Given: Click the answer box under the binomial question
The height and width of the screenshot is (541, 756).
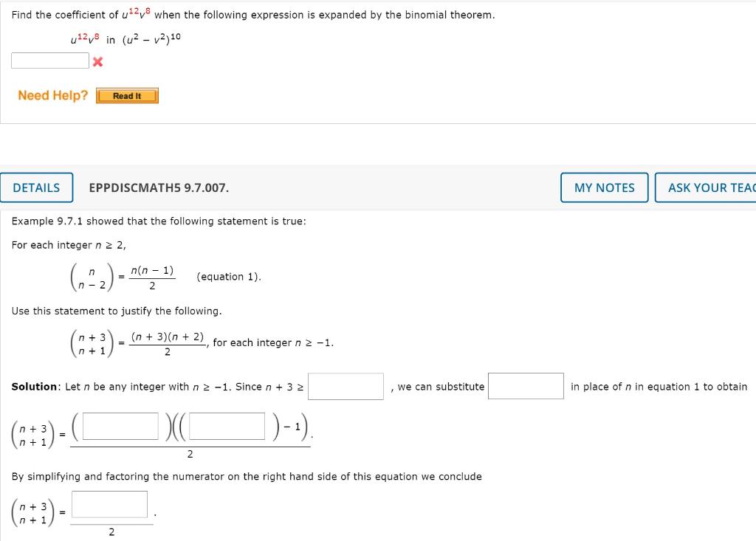Looking at the screenshot, I should tap(49, 60).
